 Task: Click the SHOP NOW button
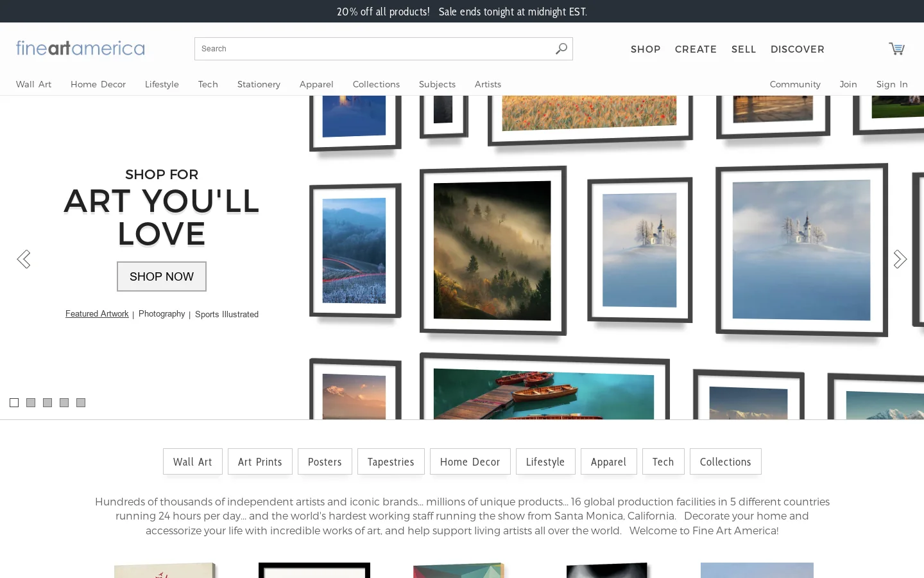[162, 276]
